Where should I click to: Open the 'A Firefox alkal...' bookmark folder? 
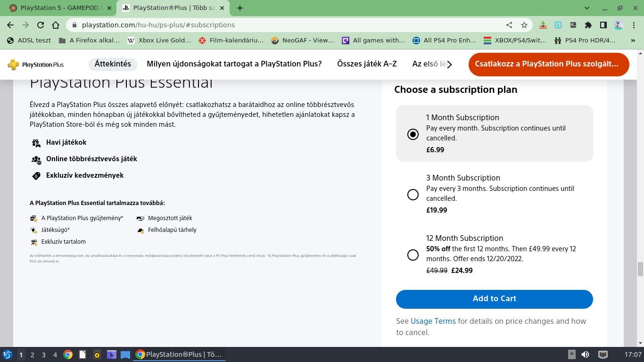(x=89, y=41)
